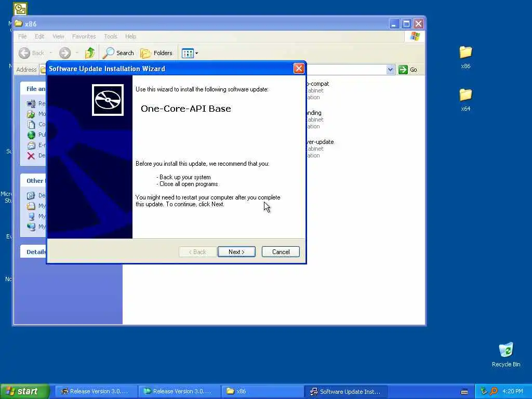The height and width of the screenshot is (399, 532).
Task: Click the rename icon in File tasks pane
Action: pyautogui.click(x=31, y=103)
